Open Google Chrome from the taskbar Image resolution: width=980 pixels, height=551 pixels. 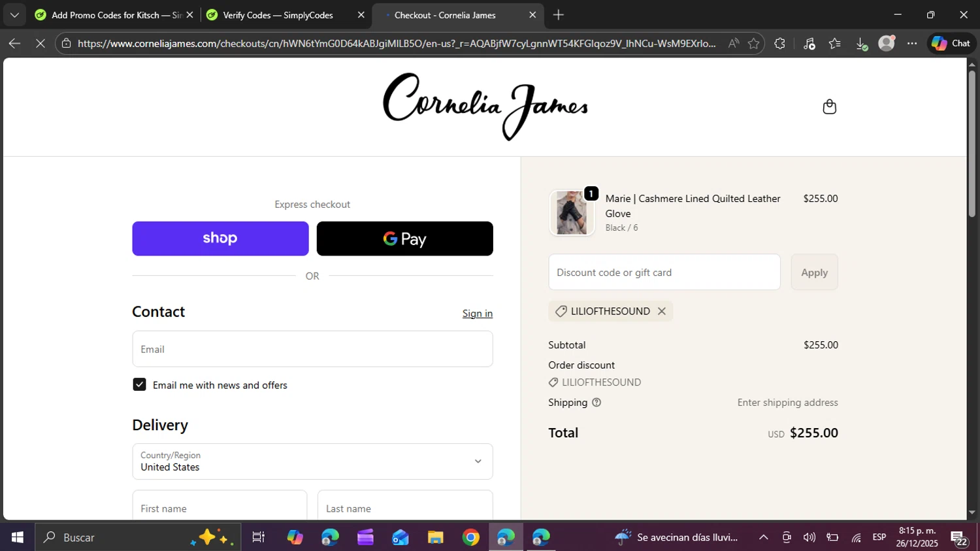pos(471,537)
